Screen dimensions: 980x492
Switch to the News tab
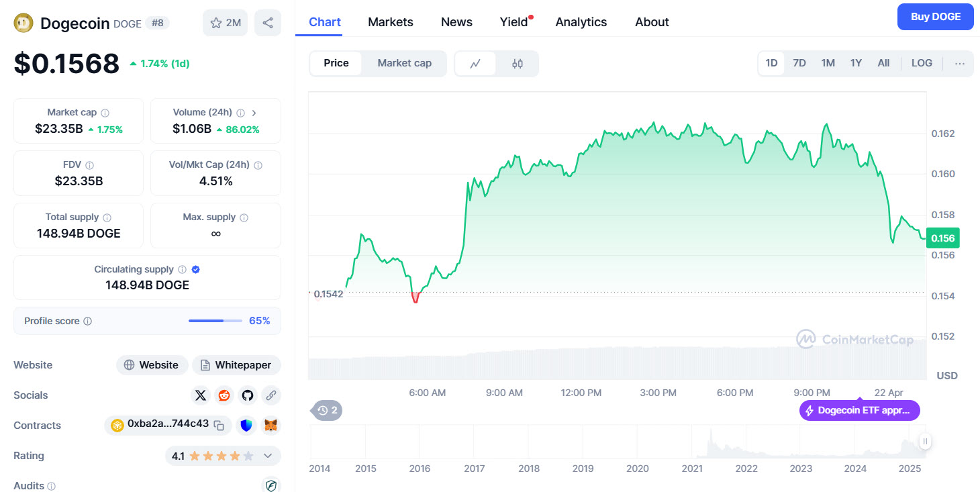coord(456,22)
